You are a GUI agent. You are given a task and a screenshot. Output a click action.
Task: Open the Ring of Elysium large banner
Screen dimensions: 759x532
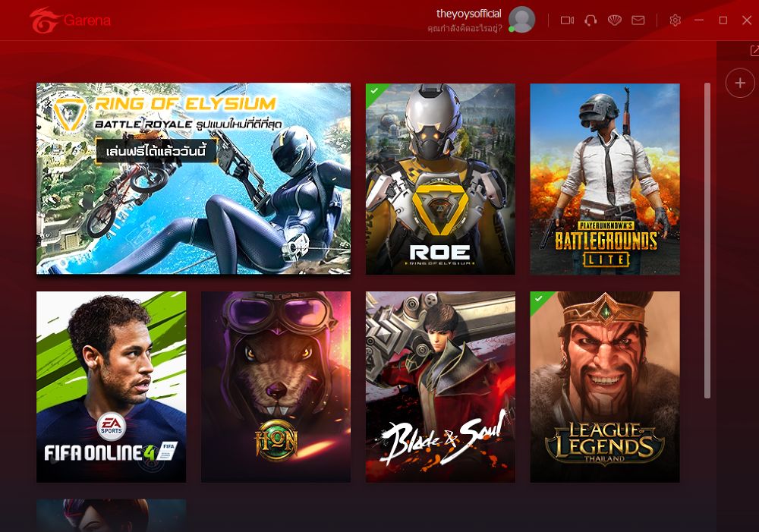pos(194,178)
